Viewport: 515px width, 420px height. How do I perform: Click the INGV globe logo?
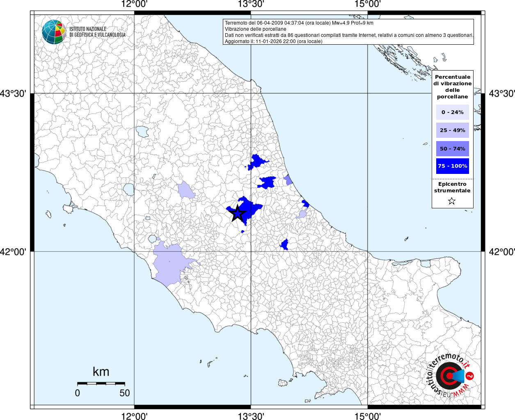pyautogui.click(x=54, y=32)
